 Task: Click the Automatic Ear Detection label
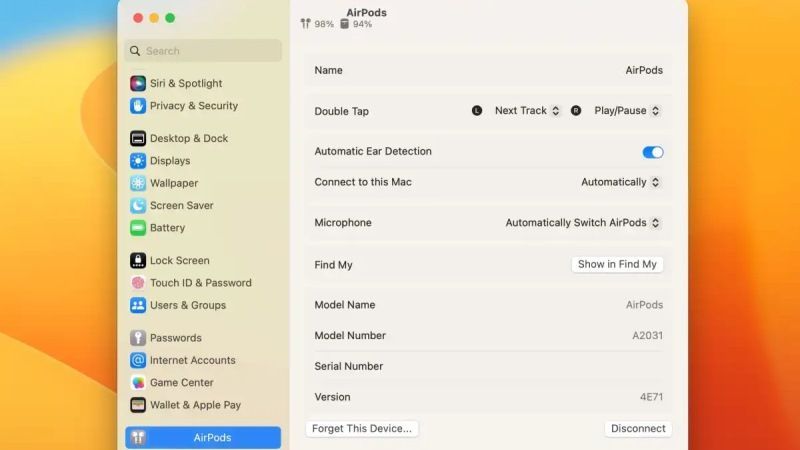pyautogui.click(x=373, y=152)
